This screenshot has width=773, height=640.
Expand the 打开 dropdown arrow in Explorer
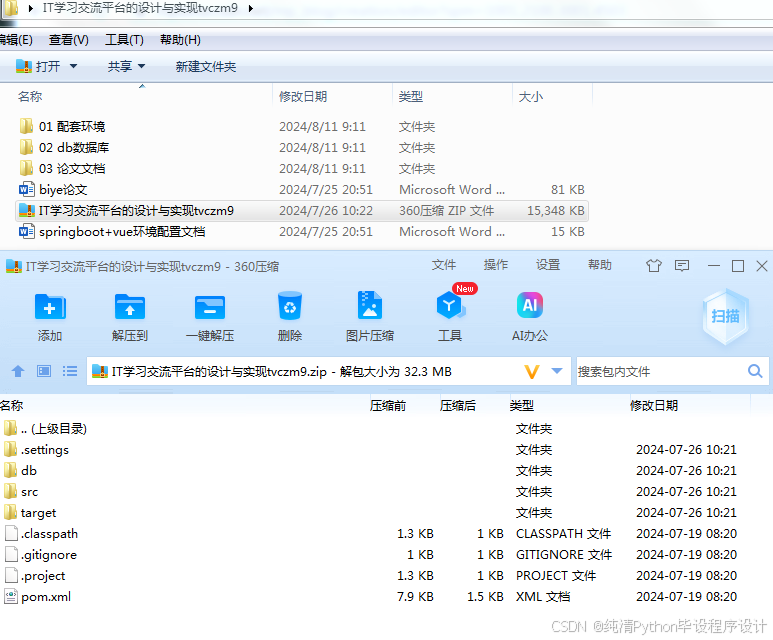click(73, 66)
